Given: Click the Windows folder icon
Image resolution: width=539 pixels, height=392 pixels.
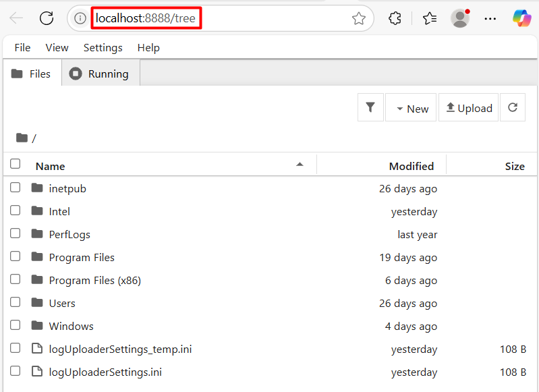Looking at the screenshot, I should [37, 325].
